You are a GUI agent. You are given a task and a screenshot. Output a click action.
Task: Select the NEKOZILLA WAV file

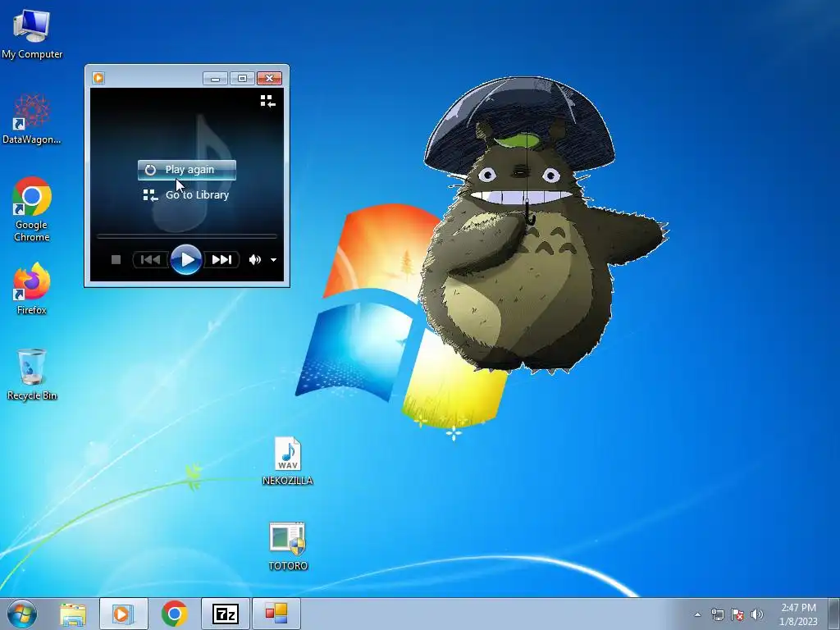(288, 461)
